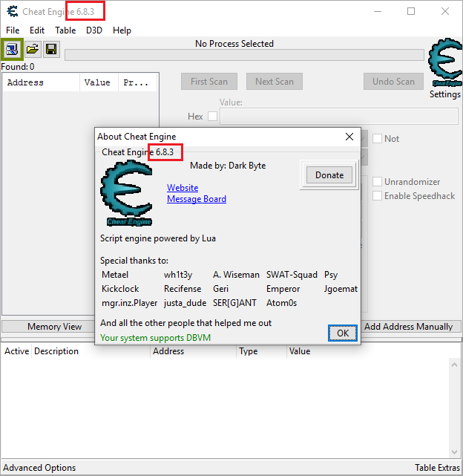Click 'Script engine powered by Lua' text

[158, 238]
